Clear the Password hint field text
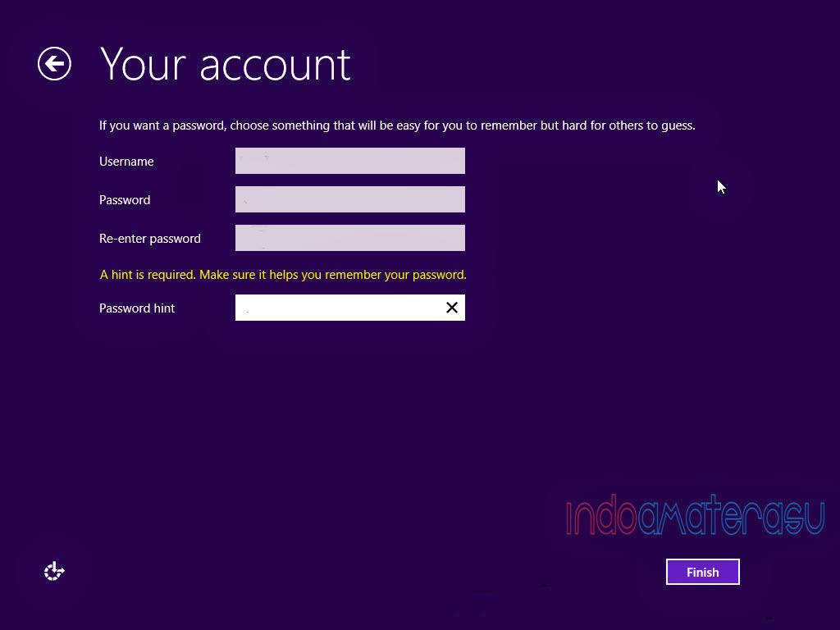840x630 pixels. coord(451,307)
